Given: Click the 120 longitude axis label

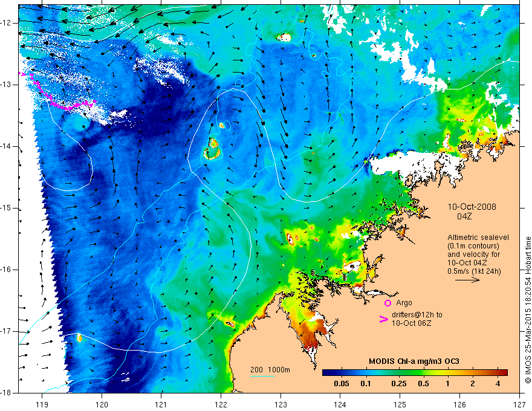Looking at the screenshot, I should [x=102, y=404].
